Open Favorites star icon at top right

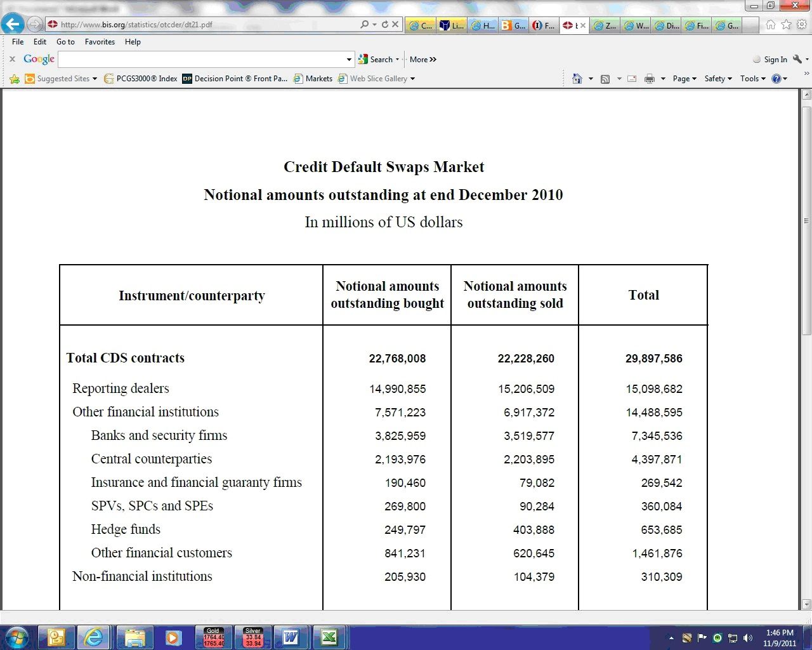[787, 25]
